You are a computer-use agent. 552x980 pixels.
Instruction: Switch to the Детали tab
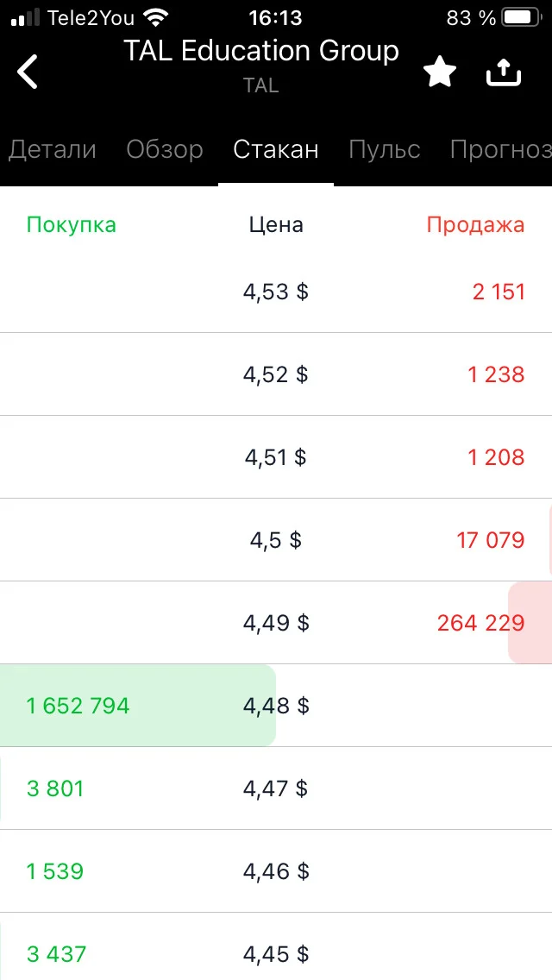(x=53, y=149)
